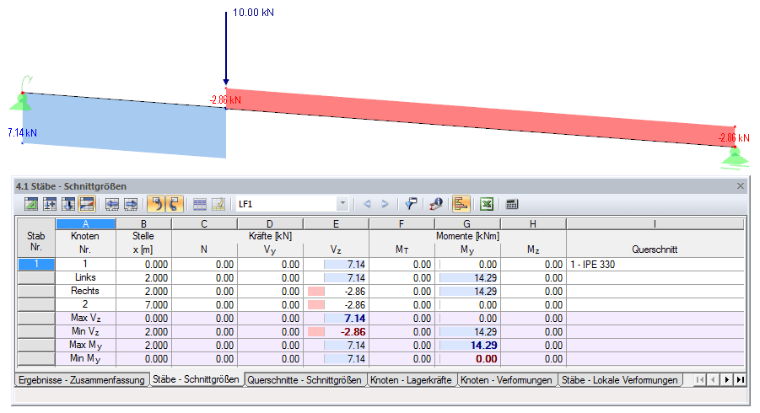The image size is (760, 413).
Task: Switch to Stäbe - Lokale Verformungen tab
Action: coord(619,380)
